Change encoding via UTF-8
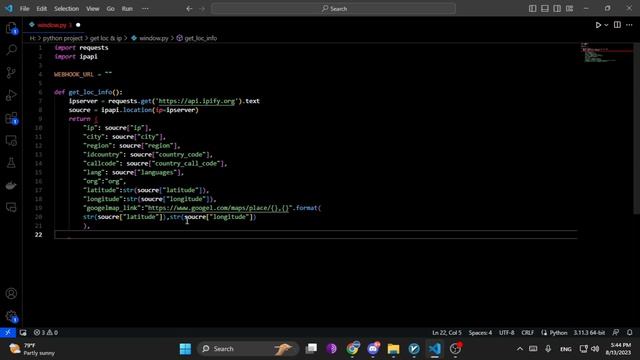The height and width of the screenshot is (360, 640). pos(507,332)
